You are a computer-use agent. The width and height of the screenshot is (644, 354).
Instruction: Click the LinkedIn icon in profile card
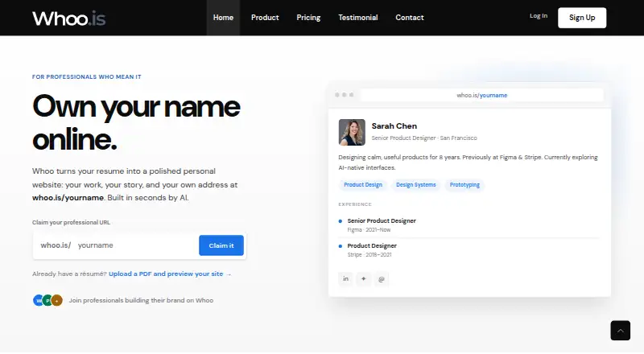pos(346,279)
